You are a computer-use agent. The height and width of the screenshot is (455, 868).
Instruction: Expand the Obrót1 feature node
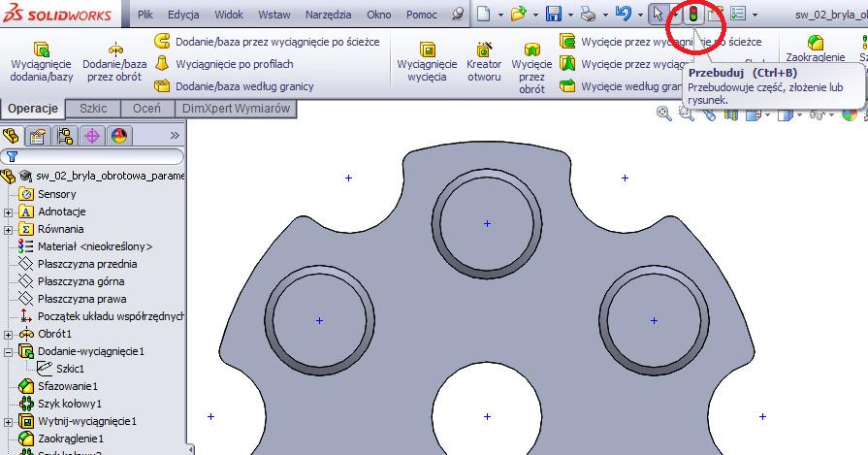(x=8, y=335)
